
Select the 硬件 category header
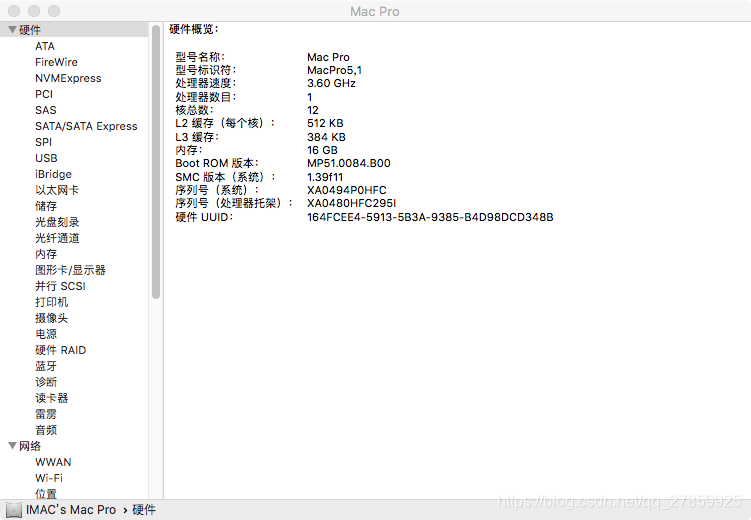coord(30,30)
